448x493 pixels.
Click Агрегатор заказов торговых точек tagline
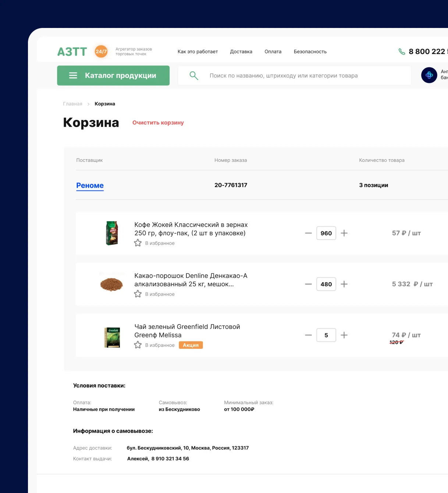click(134, 52)
